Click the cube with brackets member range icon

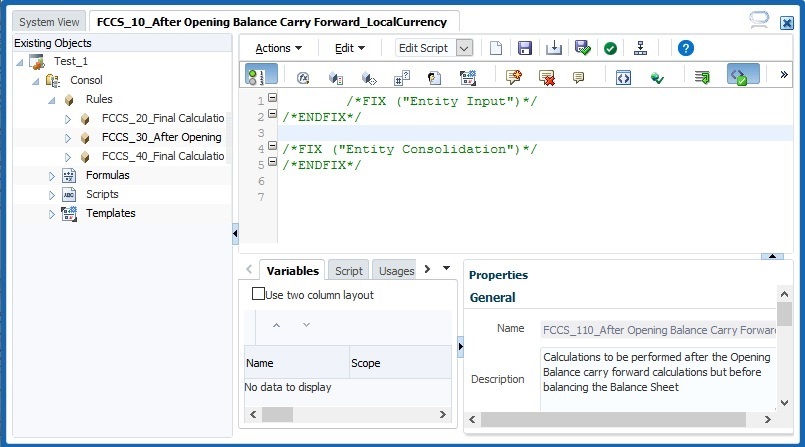tap(369, 77)
